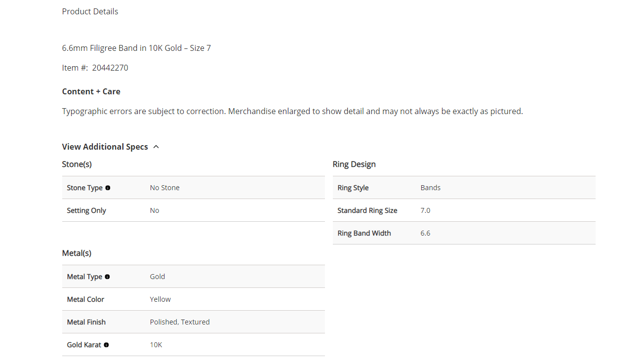Click the Setting Only row label
Viewport: 643px width, 364px height.
[x=86, y=210]
